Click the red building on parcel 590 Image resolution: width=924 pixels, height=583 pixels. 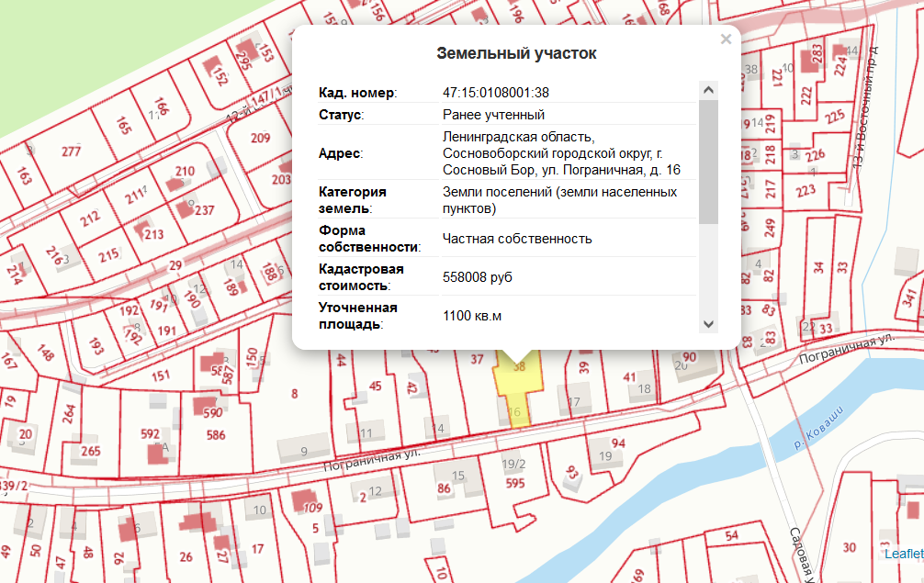[x=203, y=407]
